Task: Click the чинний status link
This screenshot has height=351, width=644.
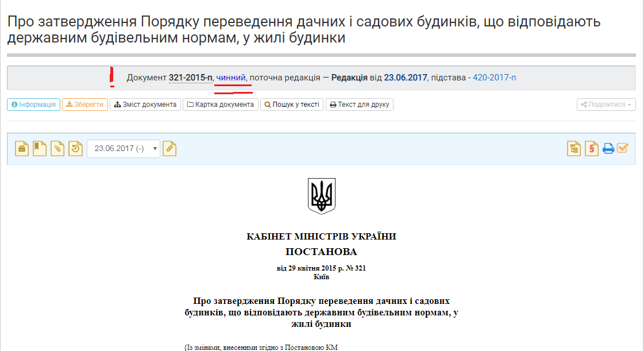Action: pyautogui.click(x=231, y=78)
